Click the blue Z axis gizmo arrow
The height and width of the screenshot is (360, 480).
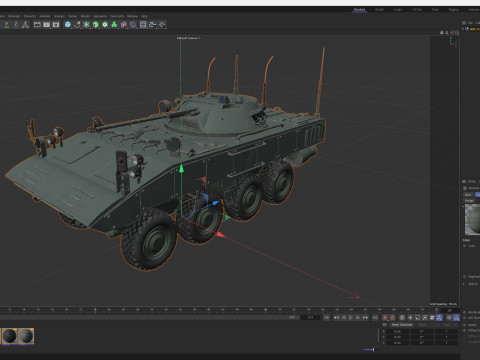click(x=215, y=202)
